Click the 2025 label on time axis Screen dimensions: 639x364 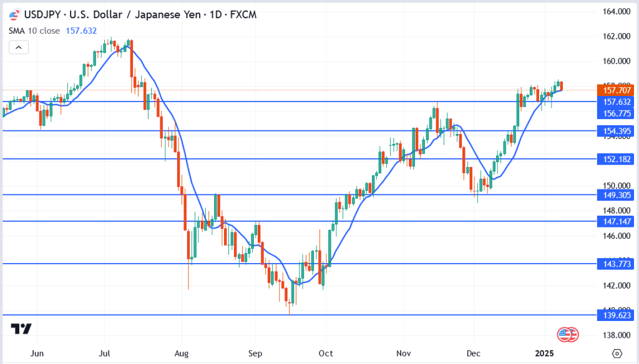545,353
